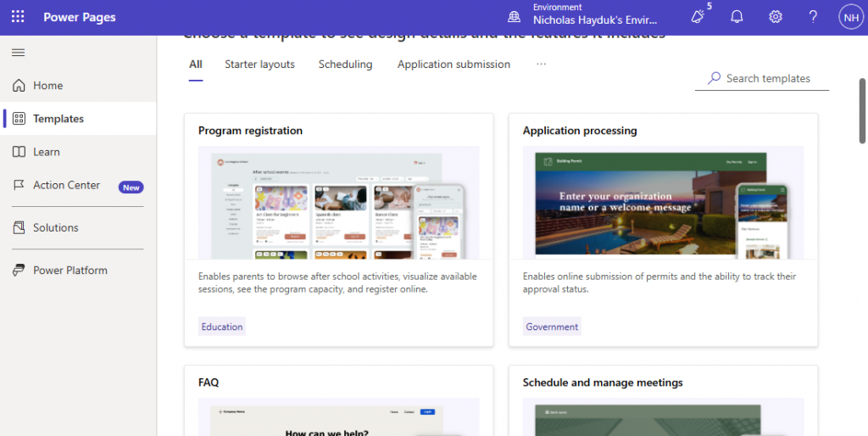Open the app launcher waffle icon

[x=18, y=17]
